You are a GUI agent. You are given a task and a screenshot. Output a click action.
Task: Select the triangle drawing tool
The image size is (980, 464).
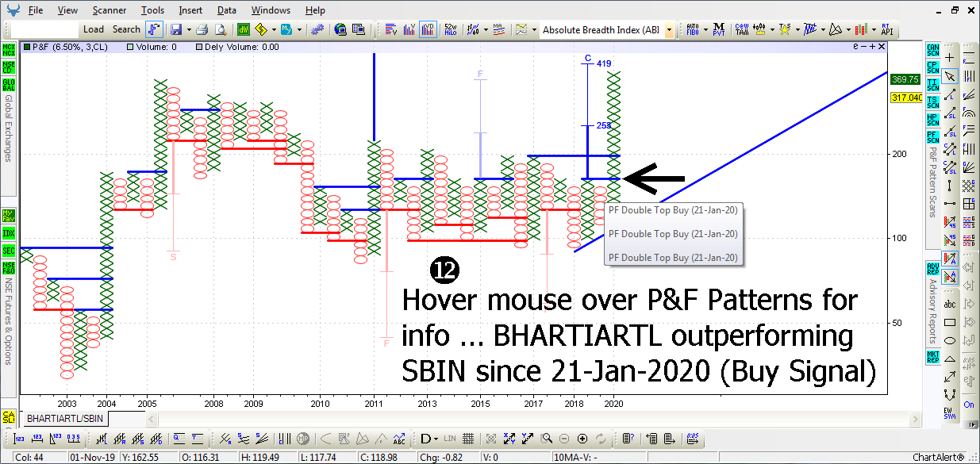[950, 359]
